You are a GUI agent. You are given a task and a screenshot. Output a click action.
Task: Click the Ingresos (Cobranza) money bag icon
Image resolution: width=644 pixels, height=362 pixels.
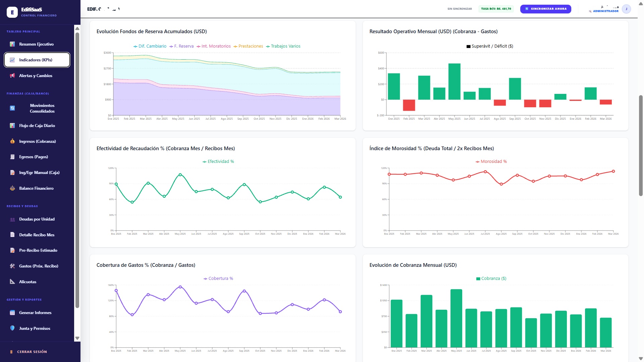coord(12,141)
